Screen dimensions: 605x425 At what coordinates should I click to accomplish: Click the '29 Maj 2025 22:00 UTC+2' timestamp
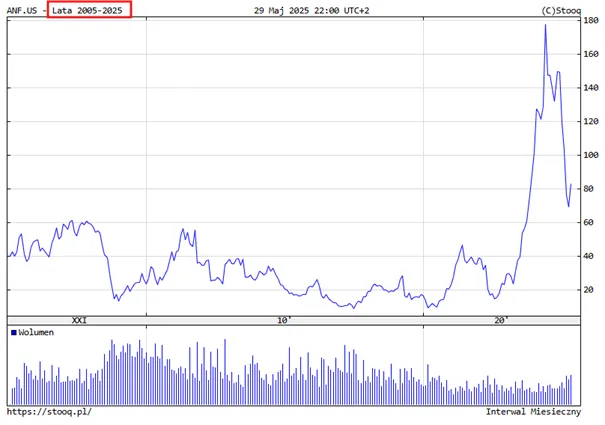[x=311, y=10]
